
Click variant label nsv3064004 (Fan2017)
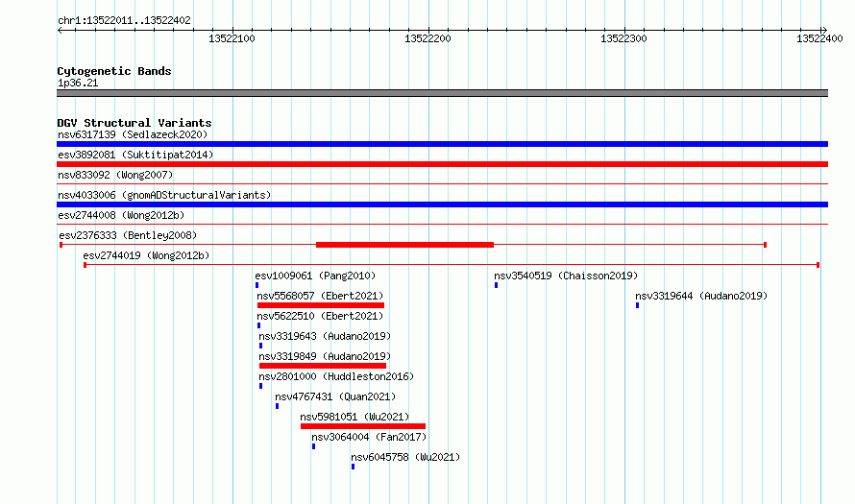click(369, 437)
